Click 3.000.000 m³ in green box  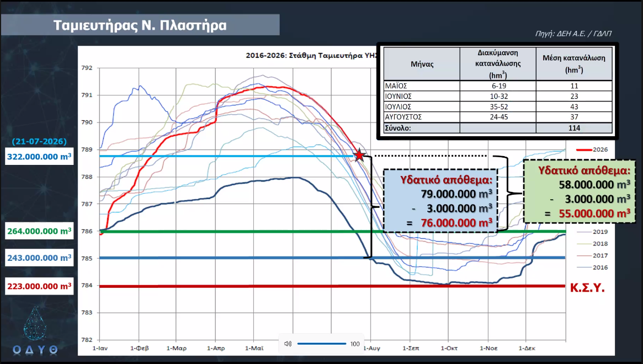[x=598, y=199]
